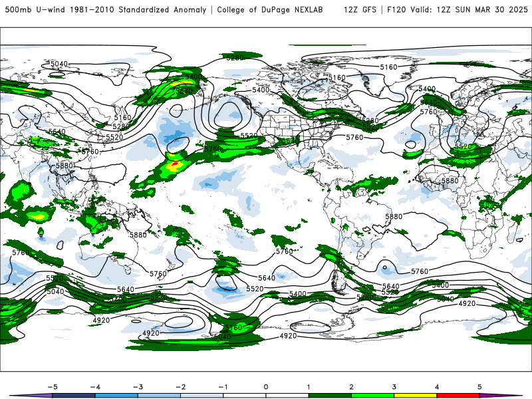This screenshot has width=532, height=399.
Task: Click the '-1' colorbar label
Action: coord(223,387)
